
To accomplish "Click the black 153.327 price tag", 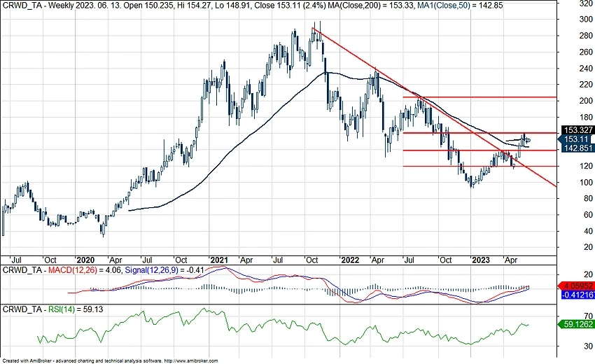I will tap(578, 130).
